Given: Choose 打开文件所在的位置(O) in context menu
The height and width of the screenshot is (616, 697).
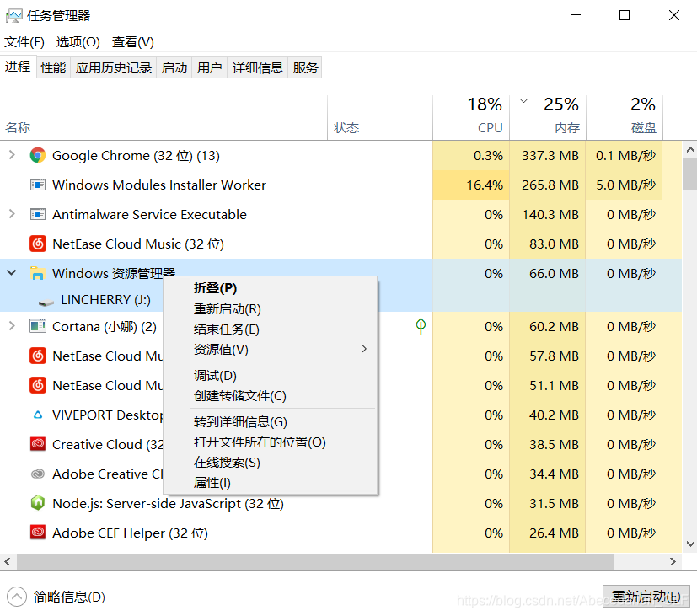Looking at the screenshot, I should pos(271,442).
